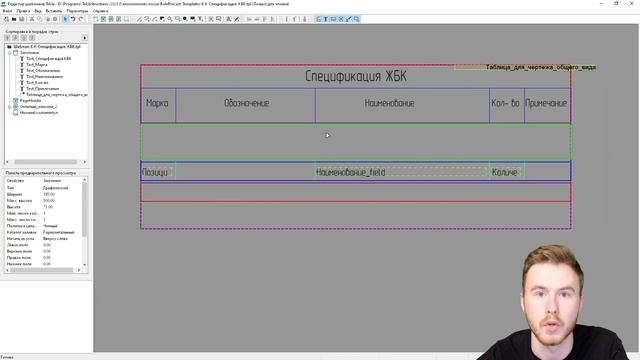Select Text_Обозначение tree item
Screen dimensions: 640x360
coord(43,71)
